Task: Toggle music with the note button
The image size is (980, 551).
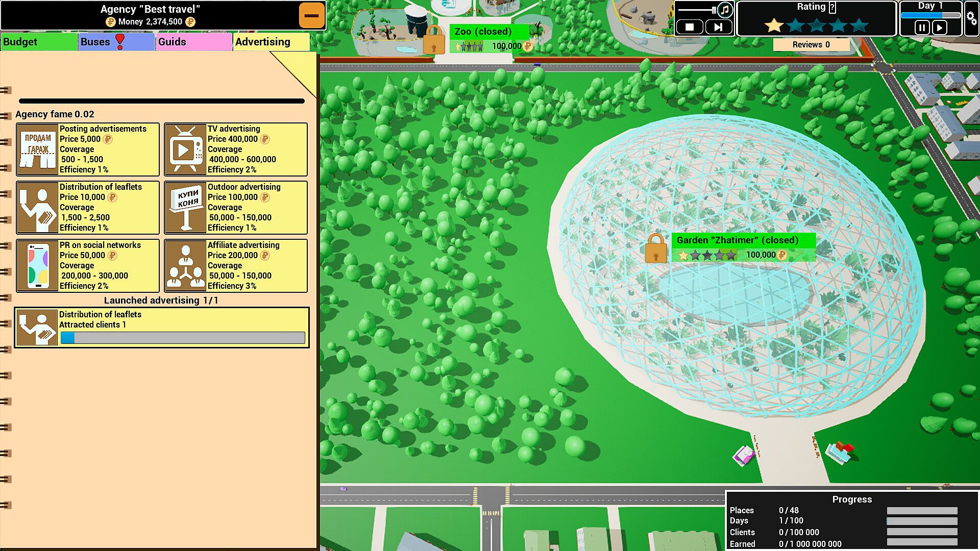Action: click(725, 10)
